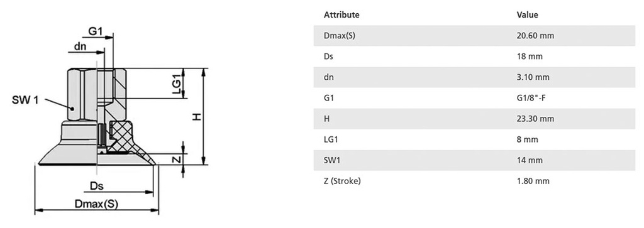This screenshot has height=228, width=644.
Task: Click the LG1 dimension label in drawing
Action: tap(177, 85)
